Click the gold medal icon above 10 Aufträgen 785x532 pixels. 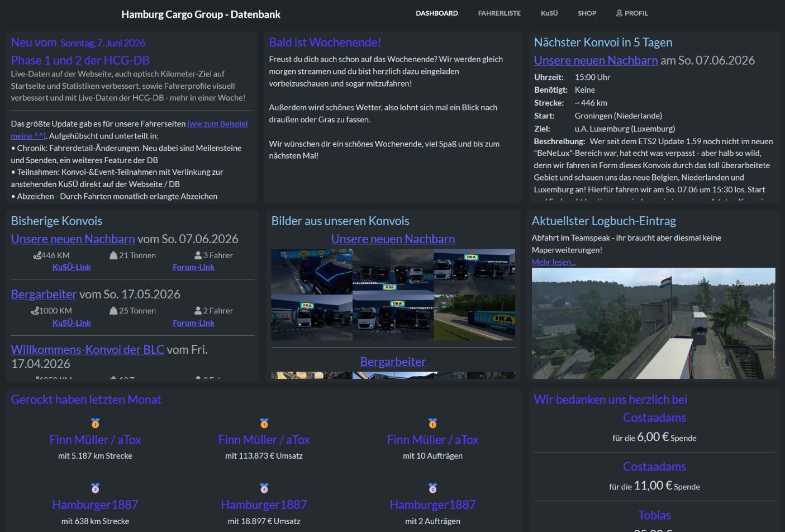point(432,424)
